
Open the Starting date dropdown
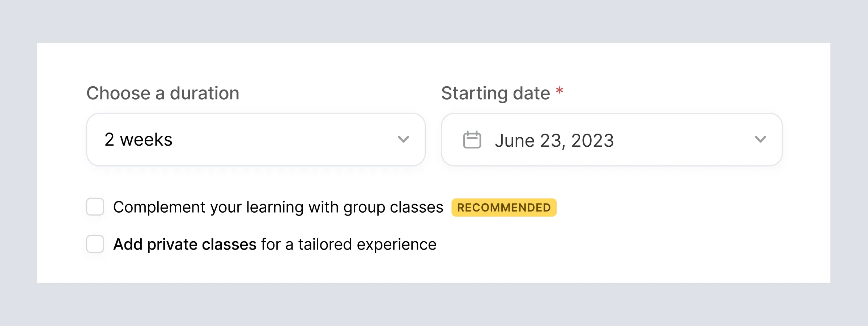pos(611,139)
